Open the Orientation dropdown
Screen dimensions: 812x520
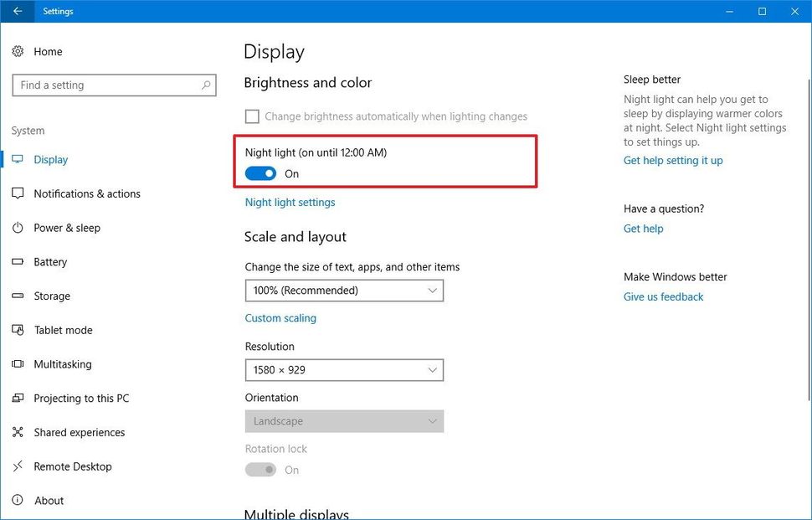pyautogui.click(x=344, y=420)
